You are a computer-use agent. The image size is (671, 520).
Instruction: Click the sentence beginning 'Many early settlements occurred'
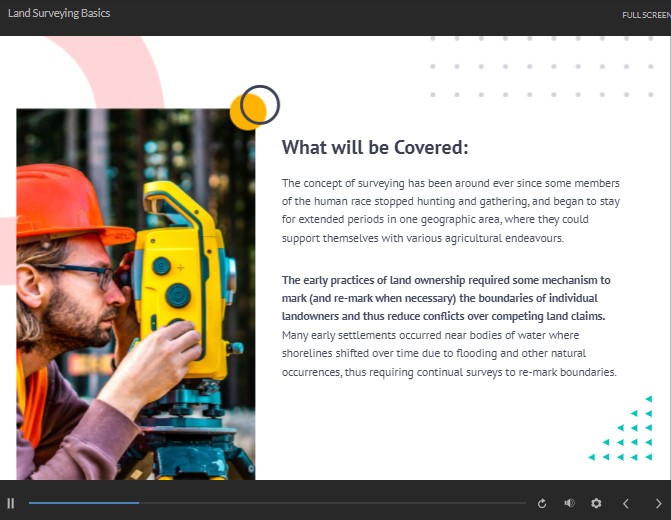point(449,354)
